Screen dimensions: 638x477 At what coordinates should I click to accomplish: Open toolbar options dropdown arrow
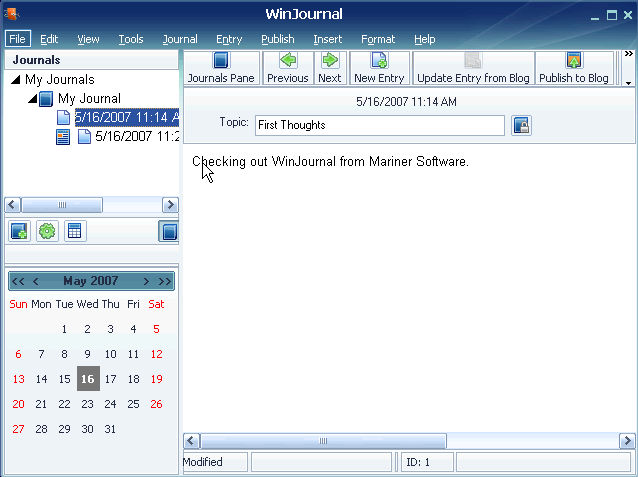click(x=629, y=83)
